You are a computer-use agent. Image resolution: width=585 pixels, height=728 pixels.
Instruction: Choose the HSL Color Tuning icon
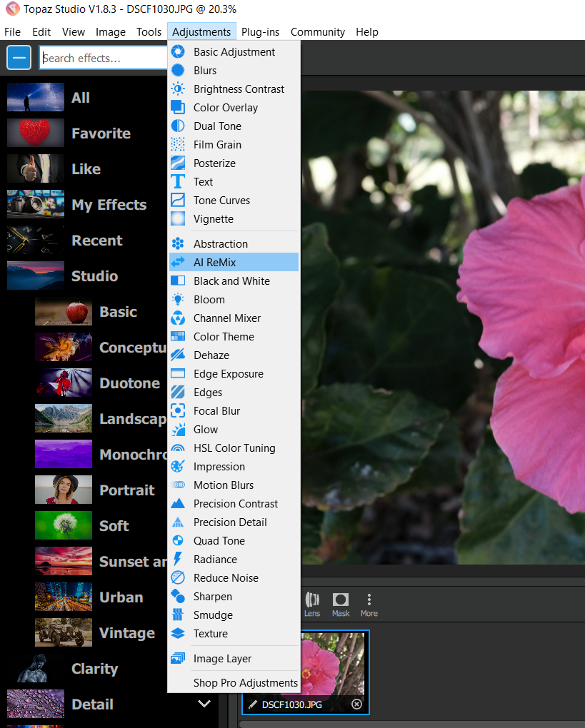[x=178, y=448]
